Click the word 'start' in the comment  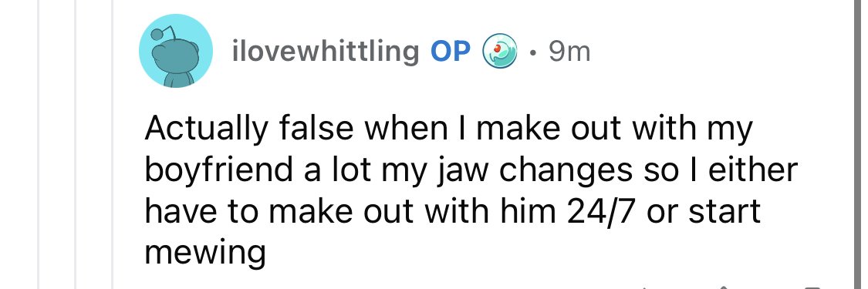coord(724,212)
